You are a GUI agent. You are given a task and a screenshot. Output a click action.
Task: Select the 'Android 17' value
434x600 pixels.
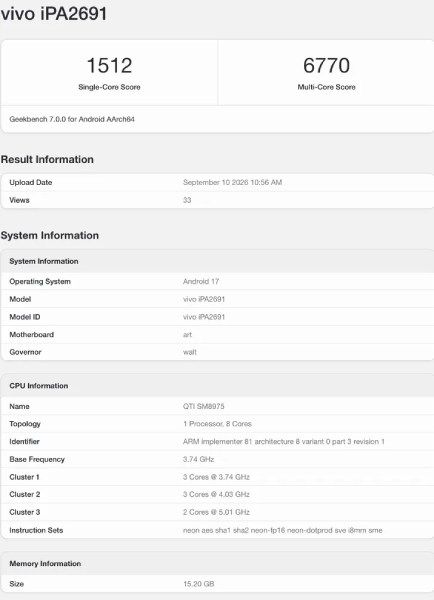coord(201,282)
